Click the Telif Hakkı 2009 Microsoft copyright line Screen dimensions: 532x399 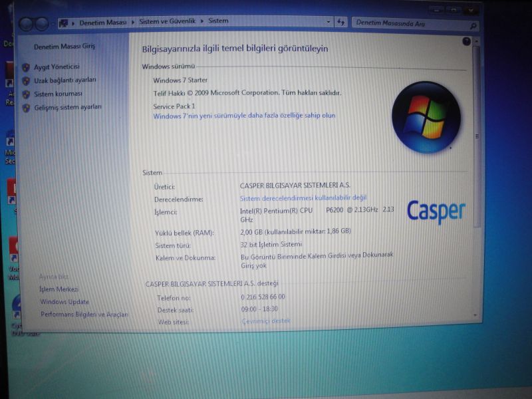(247, 93)
